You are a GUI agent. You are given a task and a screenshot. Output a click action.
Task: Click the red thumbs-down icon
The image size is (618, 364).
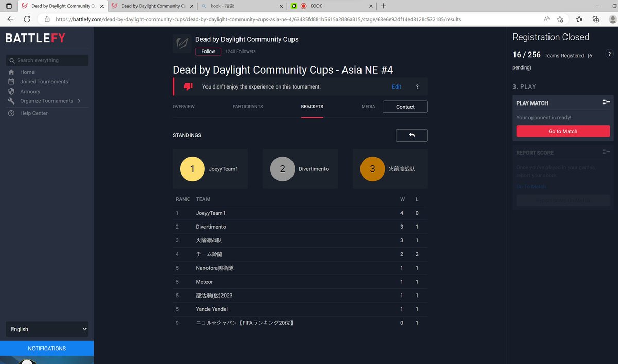click(188, 86)
